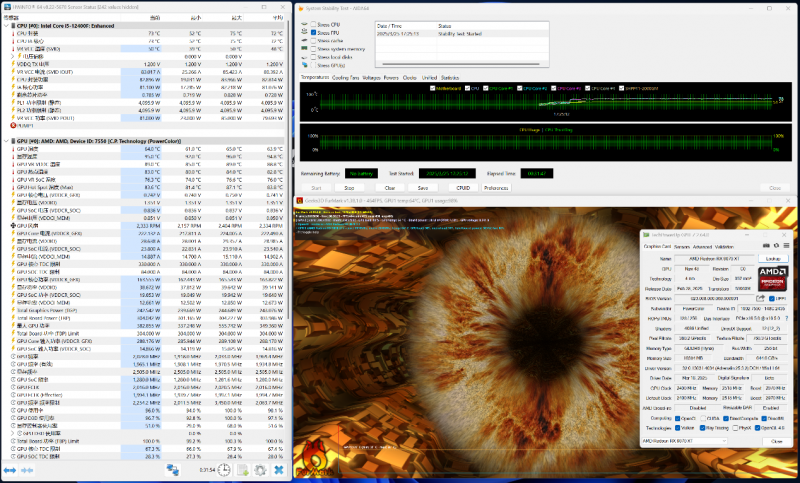Click the Stop button in stability test
Viewport: 800px width, 483px height.
click(349, 188)
